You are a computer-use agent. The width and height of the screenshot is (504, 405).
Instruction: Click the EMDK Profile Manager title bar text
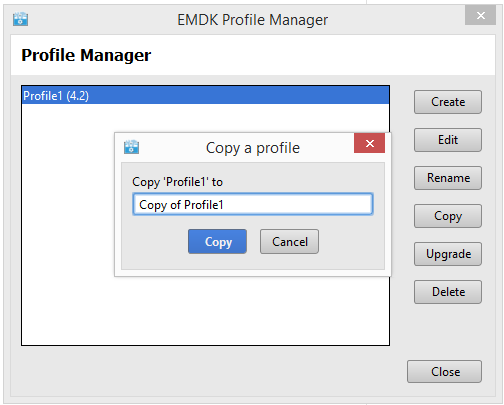(x=252, y=20)
